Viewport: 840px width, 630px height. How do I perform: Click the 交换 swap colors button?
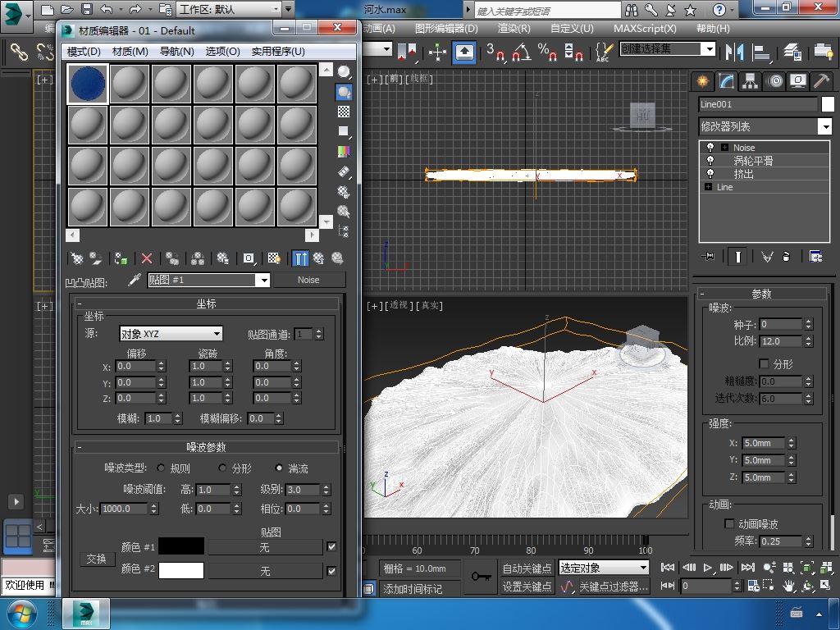(x=97, y=558)
